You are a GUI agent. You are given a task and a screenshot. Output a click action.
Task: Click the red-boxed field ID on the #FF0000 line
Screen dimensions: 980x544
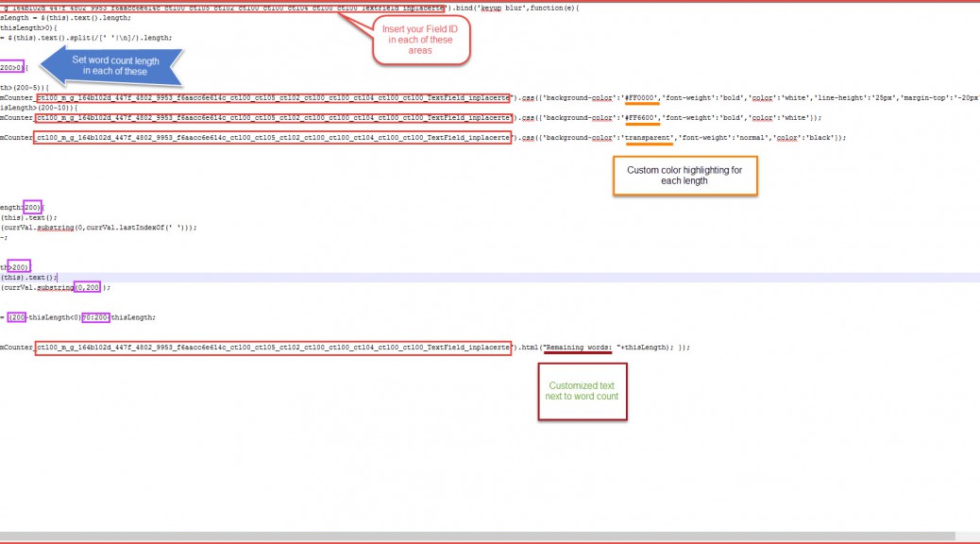click(273, 97)
